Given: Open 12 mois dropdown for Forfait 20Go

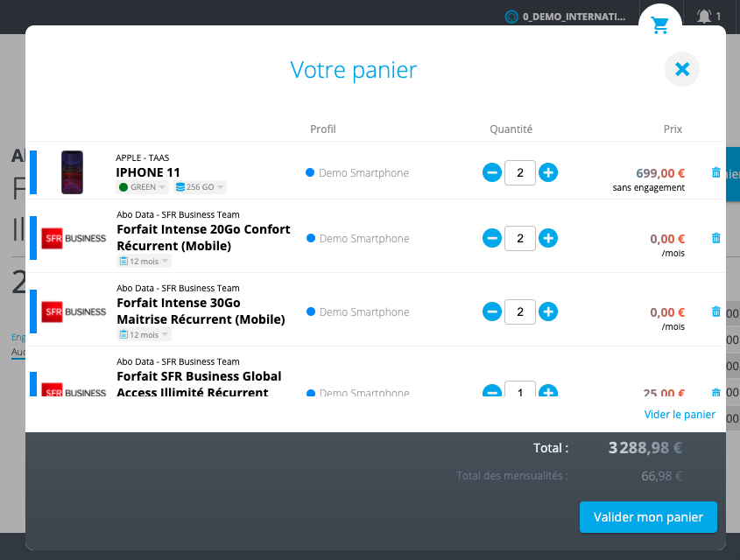Looking at the screenshot, I should tap(144, 261).
